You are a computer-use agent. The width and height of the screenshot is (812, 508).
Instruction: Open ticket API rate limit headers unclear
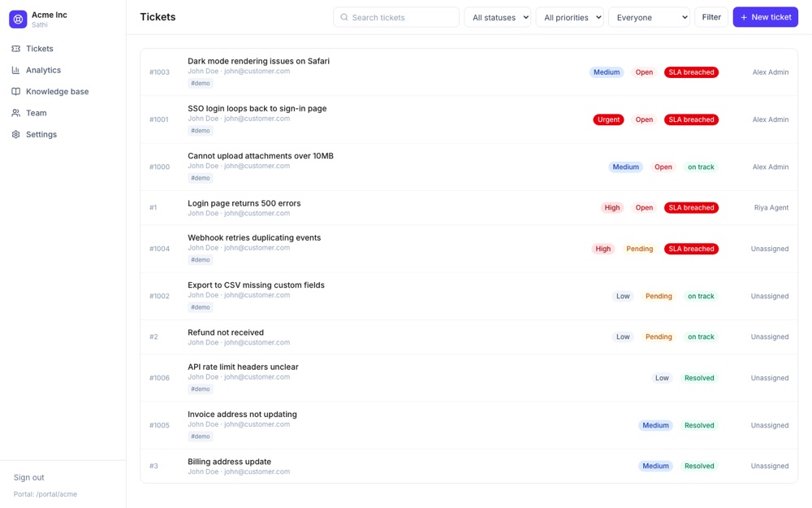[x=243, y=367]
